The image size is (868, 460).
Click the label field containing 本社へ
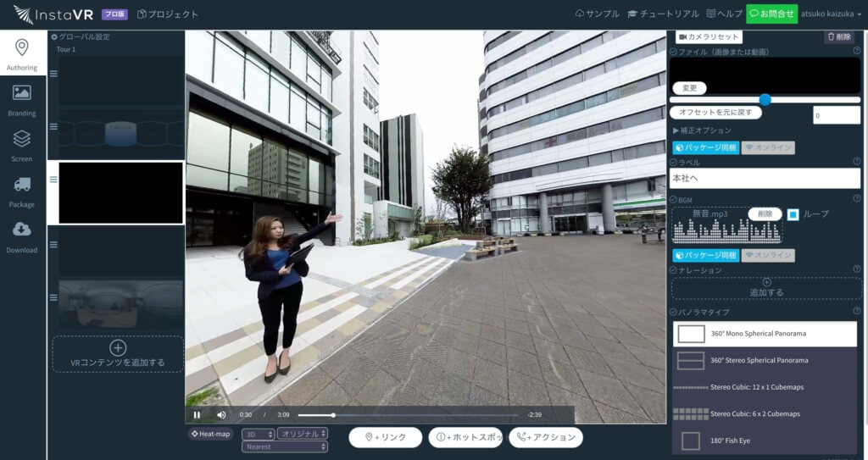point(765,179)
